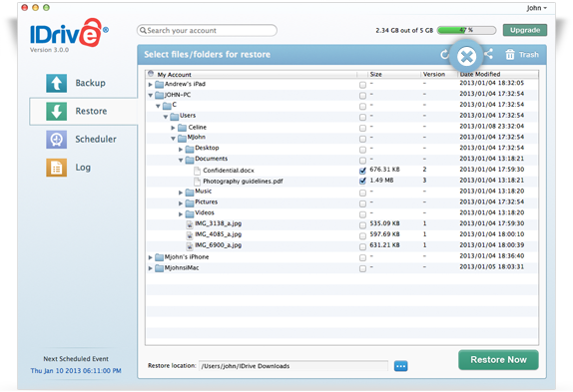This screenshot has width=573, height=392.
Task: Click the Restore Now button
Action: tap(498, 360)
